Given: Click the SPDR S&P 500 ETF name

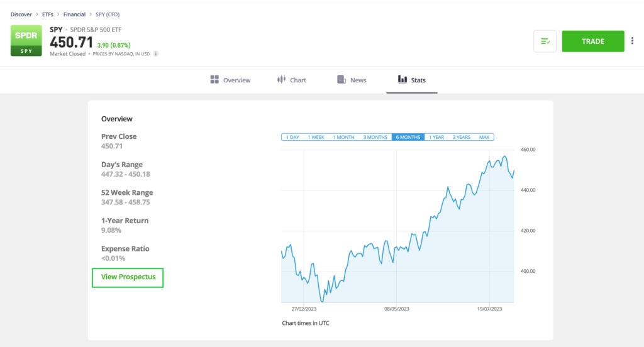Looking at the screenshot, I should (96, 30).
